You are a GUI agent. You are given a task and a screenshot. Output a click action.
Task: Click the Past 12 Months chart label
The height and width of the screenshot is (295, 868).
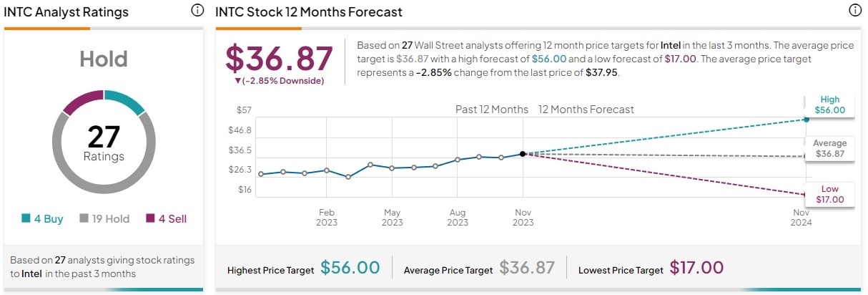pos(492,110)
